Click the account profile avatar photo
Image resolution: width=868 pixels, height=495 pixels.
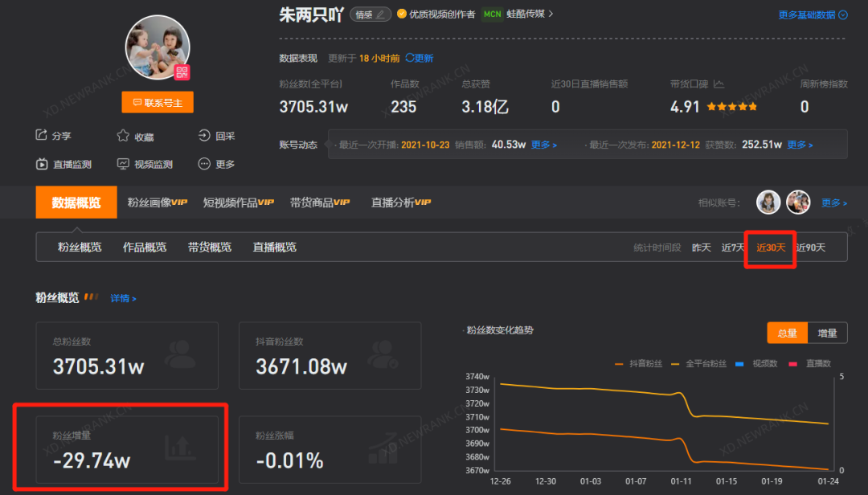coord(157,48)
